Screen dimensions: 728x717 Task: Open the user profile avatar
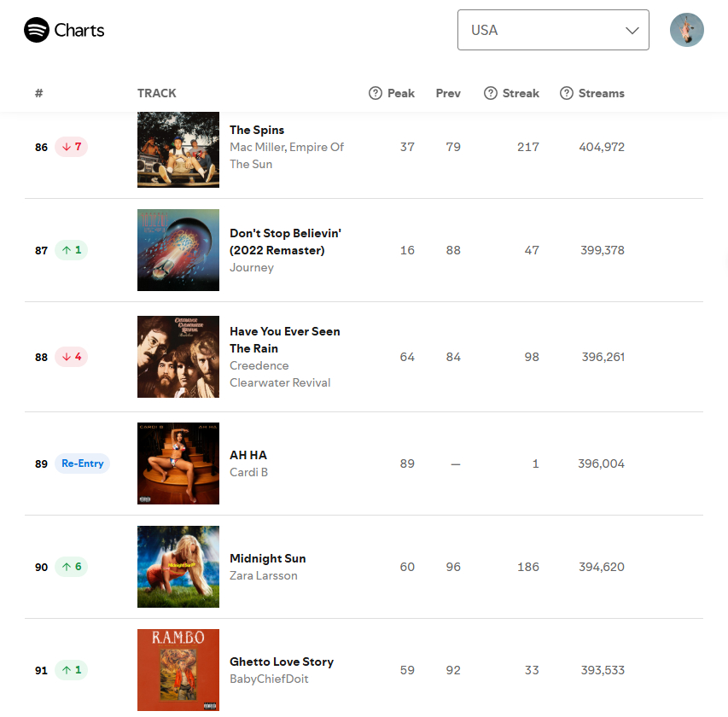(x=687, y=30)
